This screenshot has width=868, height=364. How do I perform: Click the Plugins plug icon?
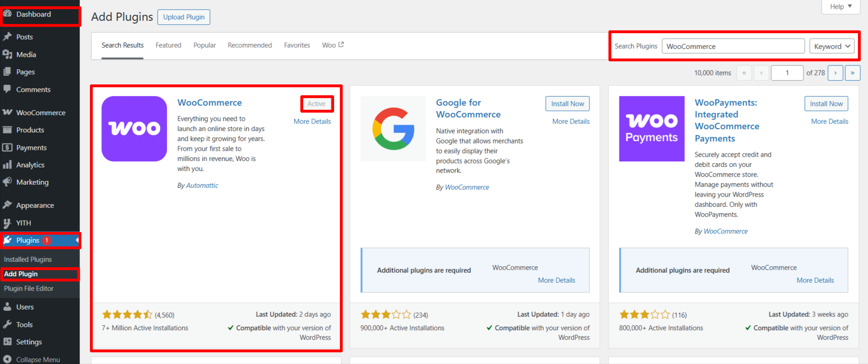7,240
